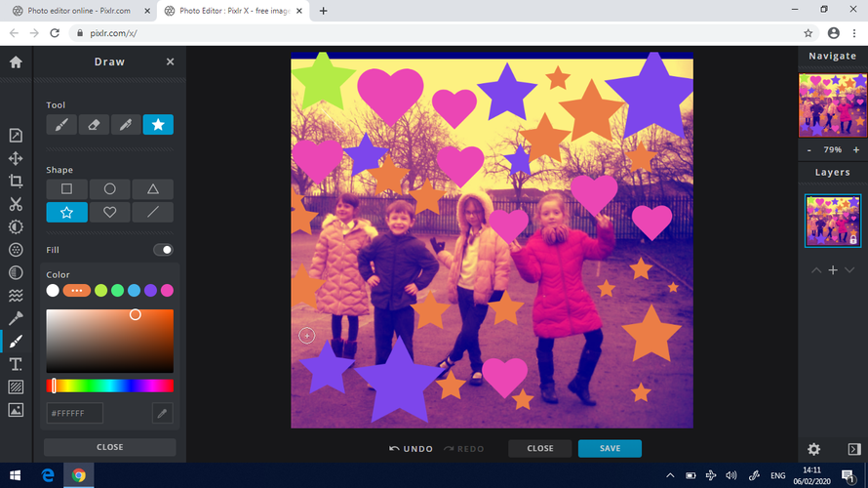
Task: Pick the triangle shape
Action: (x=153, y=189)
